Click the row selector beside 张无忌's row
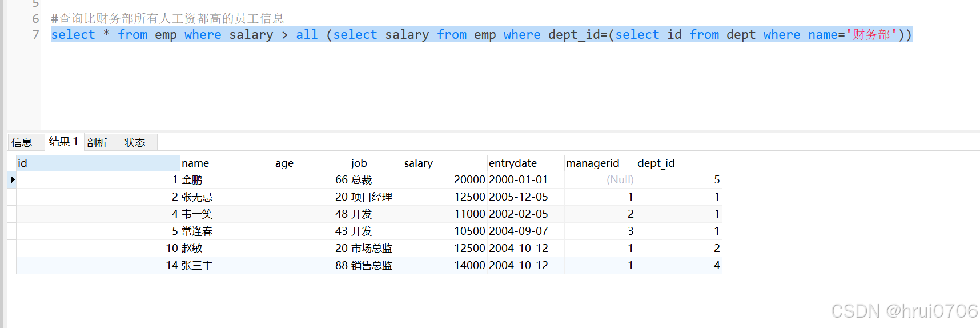 click(12, 197)
